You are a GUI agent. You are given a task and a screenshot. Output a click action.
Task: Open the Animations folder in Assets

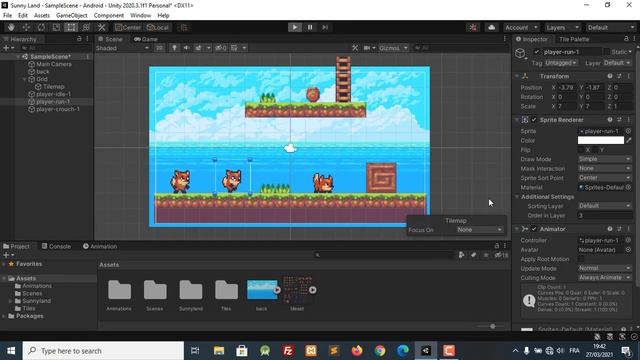pyautogui.click(x=119, y=294)
